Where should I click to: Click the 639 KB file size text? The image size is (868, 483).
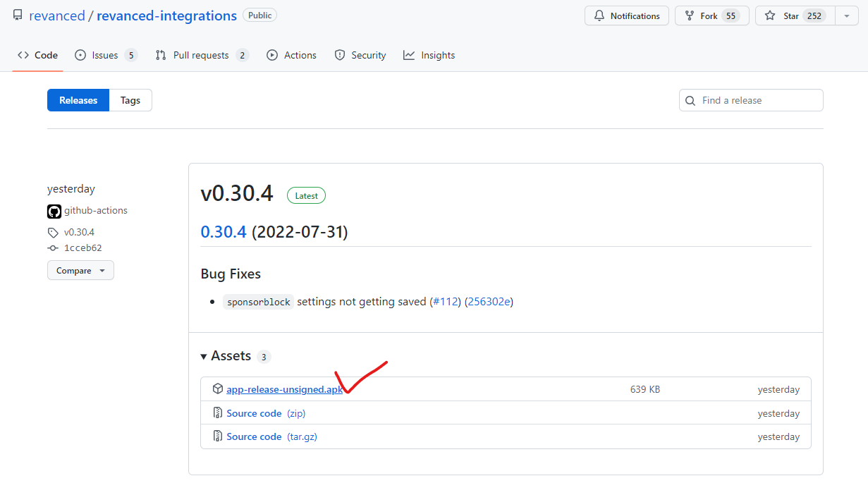click(x=645, y=389)
